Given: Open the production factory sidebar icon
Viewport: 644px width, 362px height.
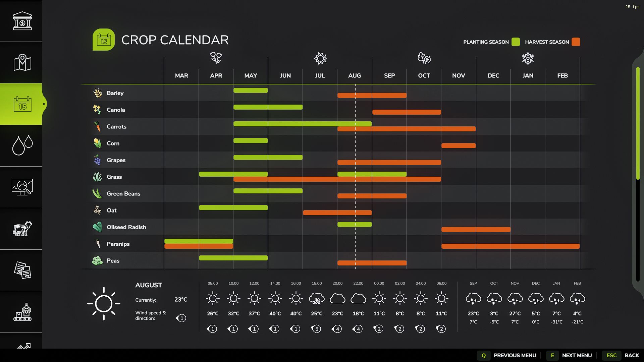Looking at the screenshot, I should pyautogui.click(x=22, y=312).
